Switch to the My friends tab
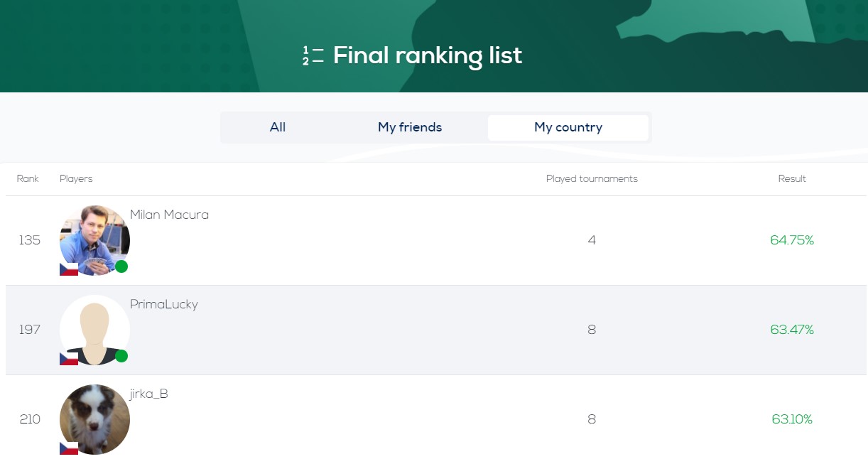 tap(410, 127)
